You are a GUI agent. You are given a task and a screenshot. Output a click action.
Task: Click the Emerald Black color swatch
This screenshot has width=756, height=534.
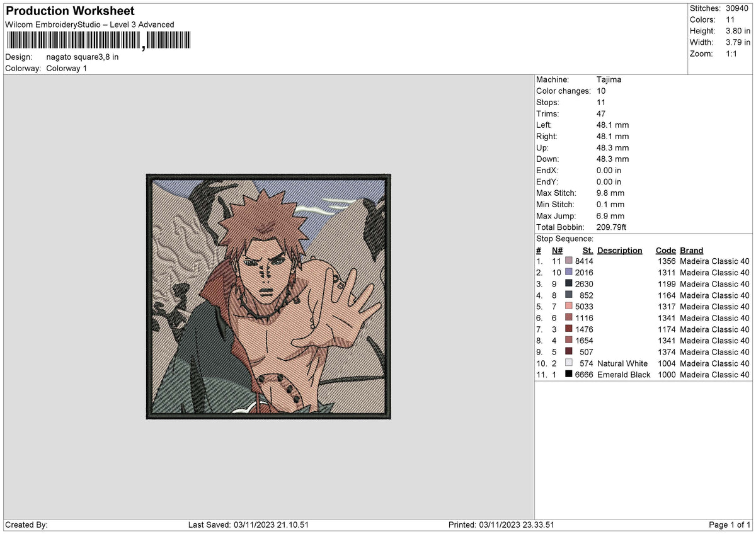[569, 375]
